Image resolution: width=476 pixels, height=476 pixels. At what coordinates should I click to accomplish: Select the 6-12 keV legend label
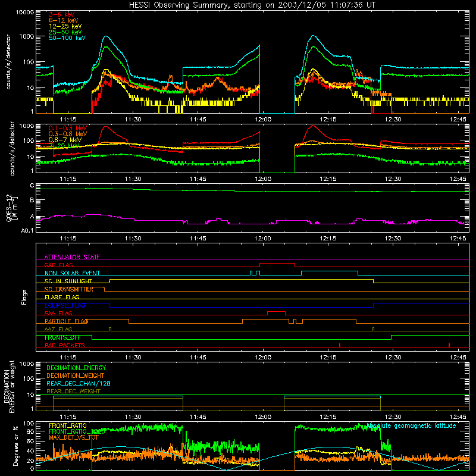point(64,20)
